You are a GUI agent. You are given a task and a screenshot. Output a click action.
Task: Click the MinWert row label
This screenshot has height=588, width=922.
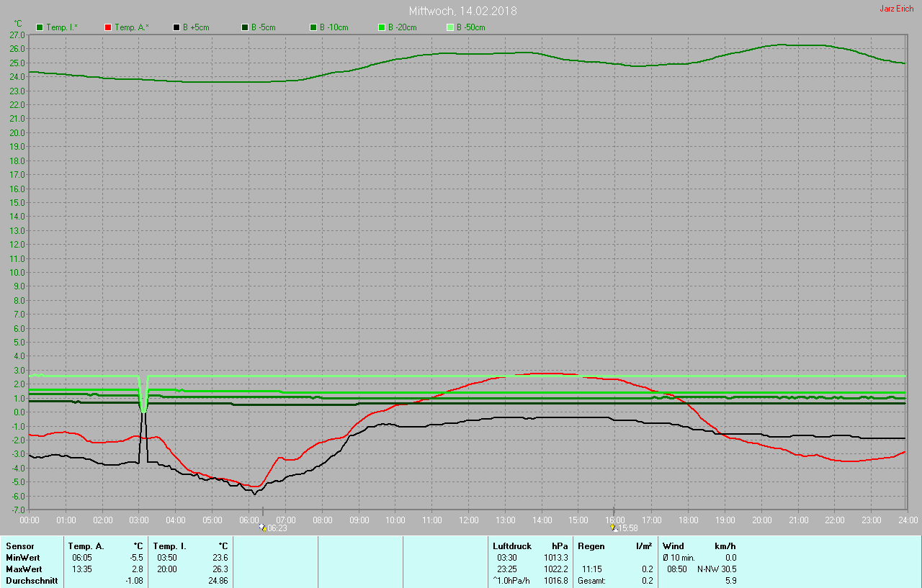tap(22, 558)
